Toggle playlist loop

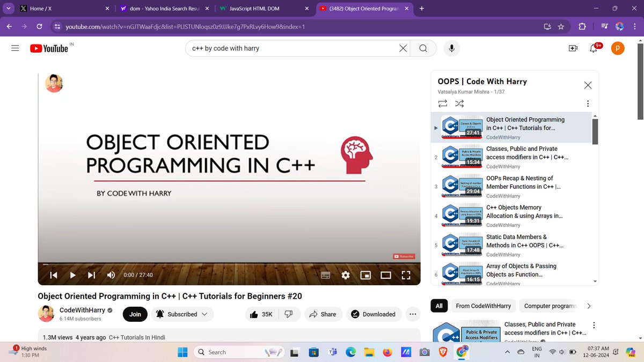(443, 103)
